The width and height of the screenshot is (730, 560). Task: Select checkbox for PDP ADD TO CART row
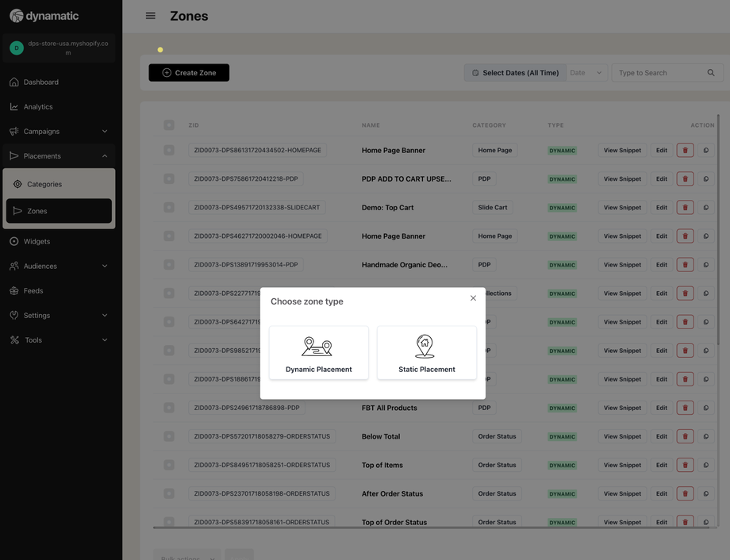tap(169, 179)
